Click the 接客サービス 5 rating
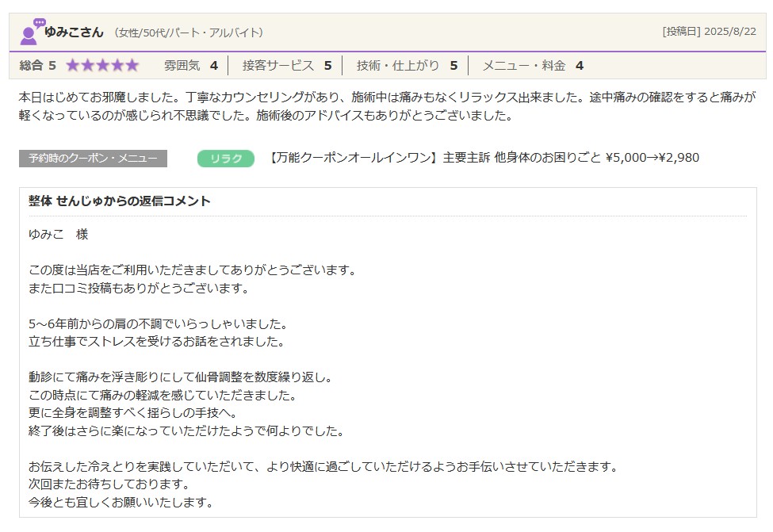Viewport: 773px width, 532px height. coord(287,66)
